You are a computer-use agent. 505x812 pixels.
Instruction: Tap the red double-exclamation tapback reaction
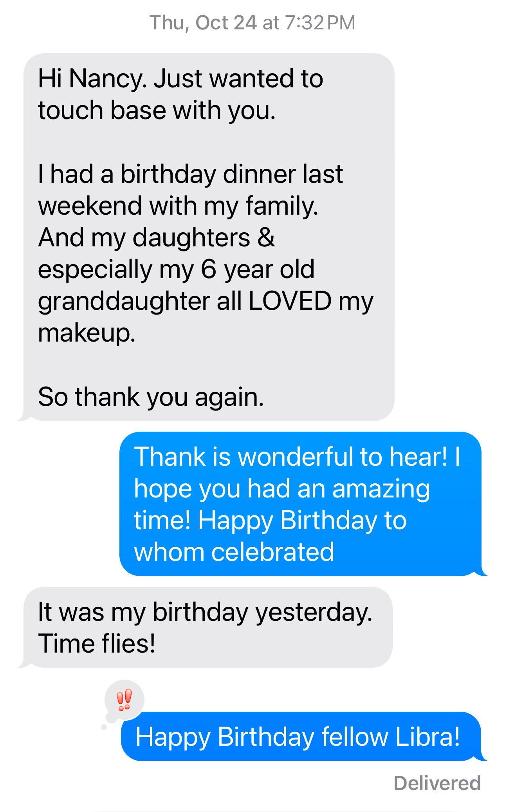click(124, 700)
